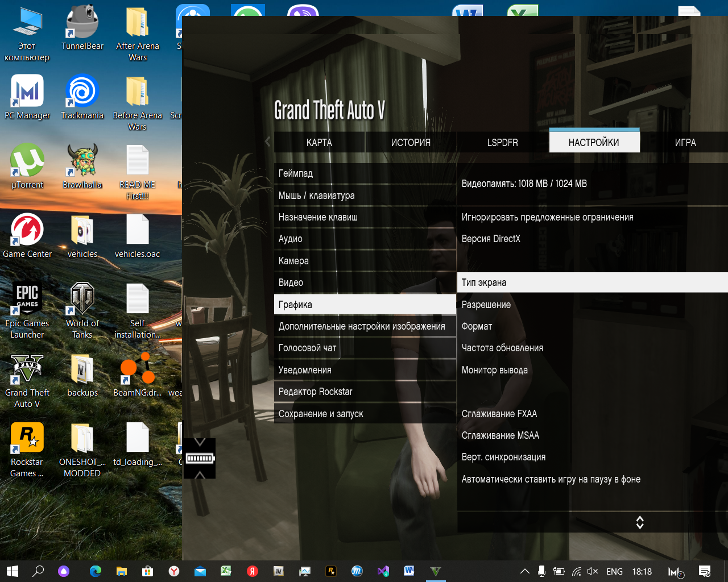728x582 pixels.
Task: Select the Before Arena Wars folder
Action: tap(138, 103)
